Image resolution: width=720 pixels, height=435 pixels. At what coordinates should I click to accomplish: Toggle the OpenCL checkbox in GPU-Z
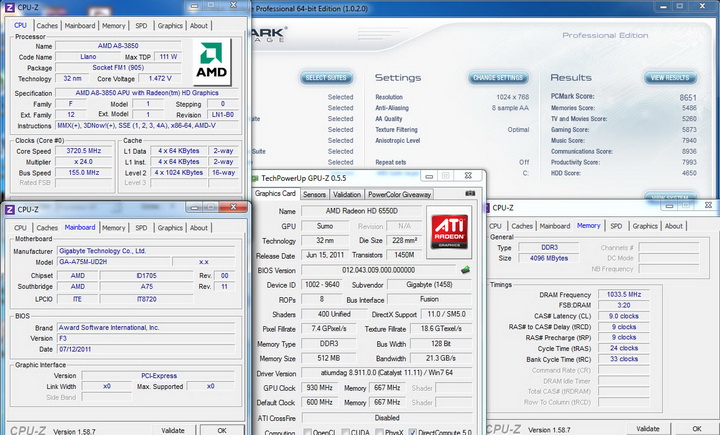307,432
